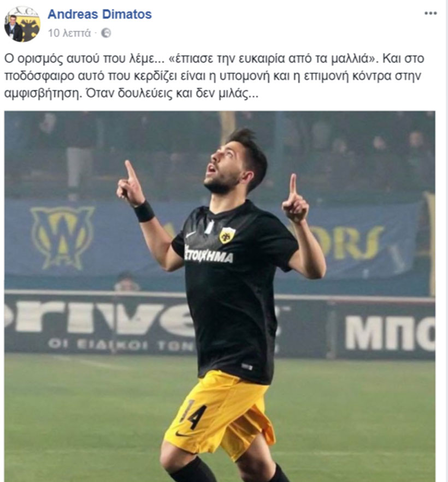Click the number 14 on yellow shorts
Image resolution: width=448 pixels, height=482 pixels.
point(193,415)
